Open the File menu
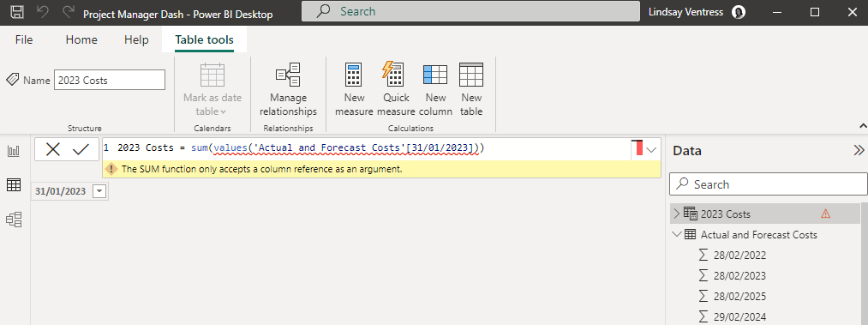Screen dimensions: 868x325 point(24,39)
